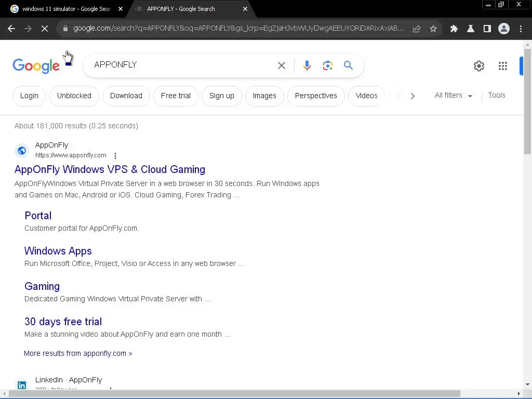Image resolution: width=532 pixels, height=399 pixels.
Task: Close the APPONFLY search tab
Action: click(x=245, y=9)
